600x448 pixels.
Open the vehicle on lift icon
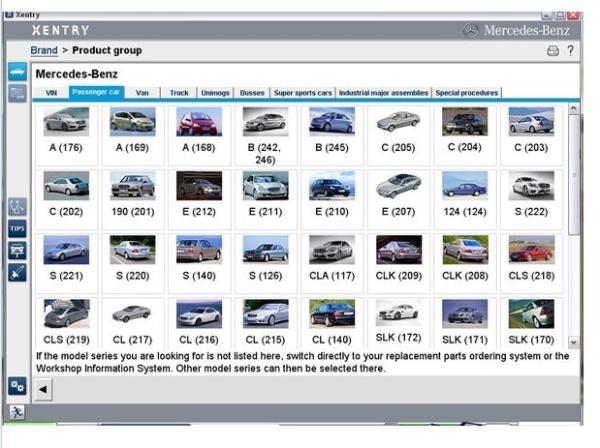coord(17,251)
